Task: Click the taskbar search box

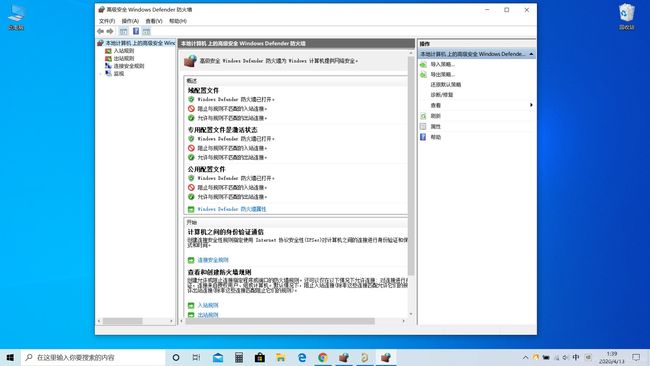Action: click(x=93, y=357)
